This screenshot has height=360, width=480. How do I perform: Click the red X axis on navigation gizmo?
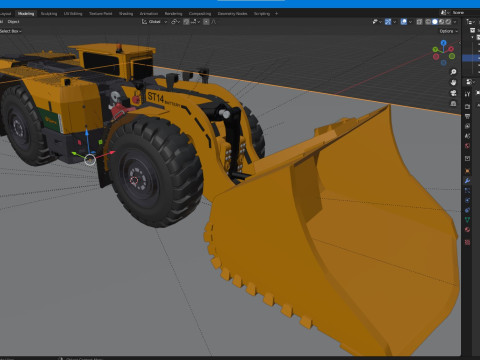pyautogui.click(x=451, y=49)
